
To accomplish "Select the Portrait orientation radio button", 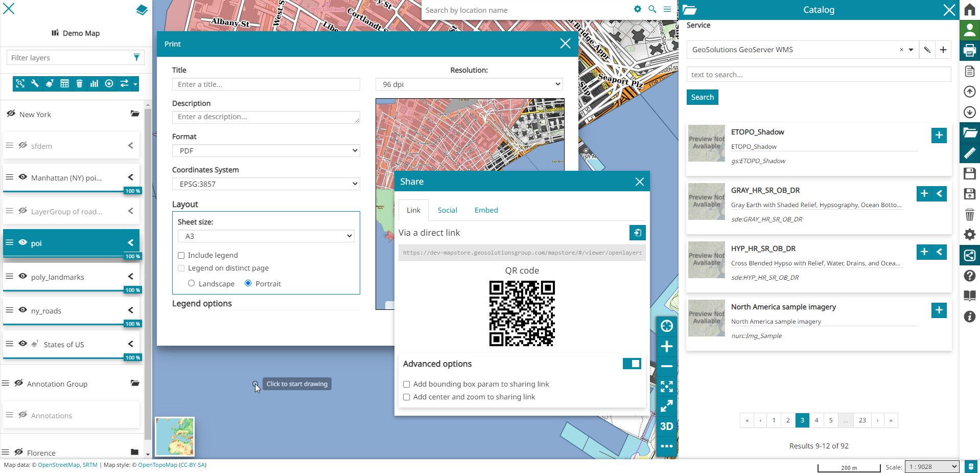I will (x=248, y=283).
